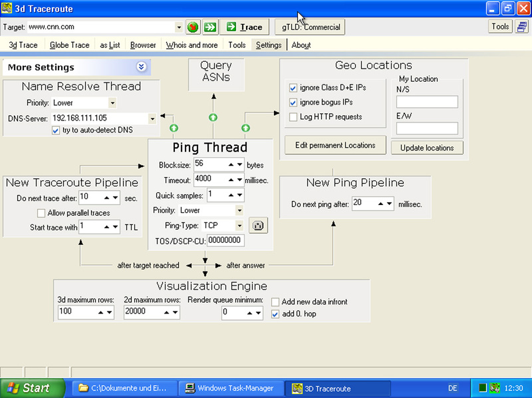Click the socket icon beside Ping-Type

(258, 226)
